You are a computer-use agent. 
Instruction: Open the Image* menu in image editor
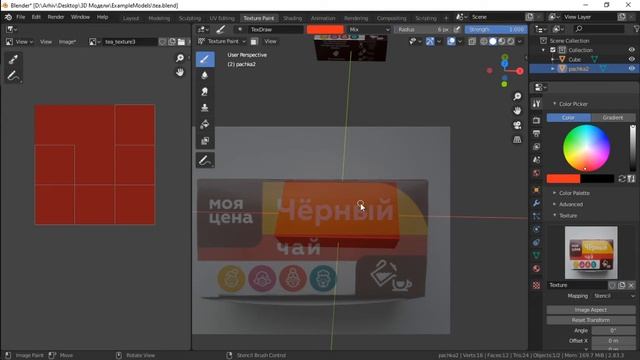[x=67, y=42]
